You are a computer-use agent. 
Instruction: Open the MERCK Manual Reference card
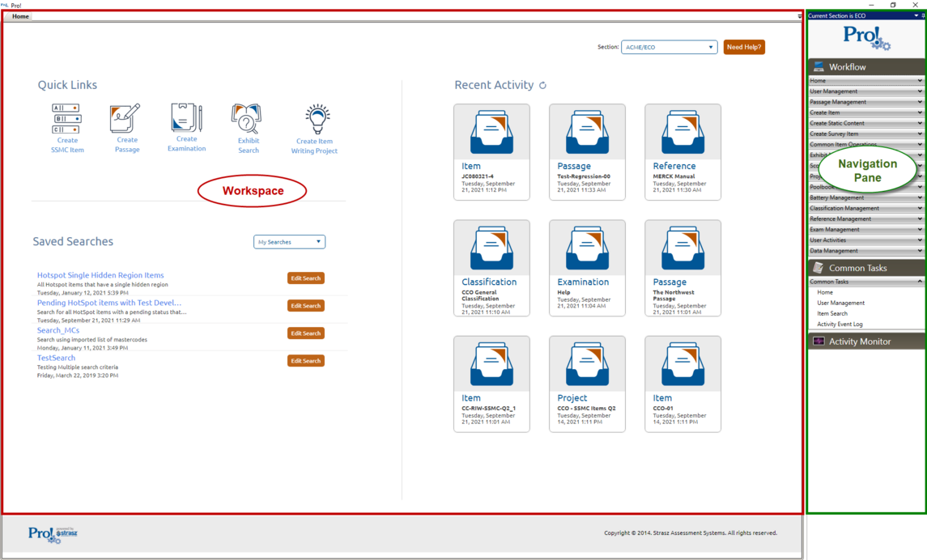(x=682, y=151)
